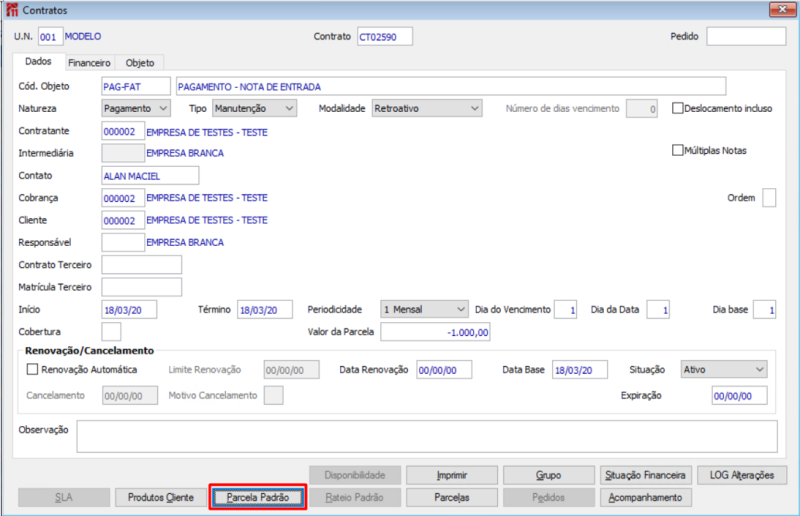This screenshot has width=800, height=516.
Task: Click the Expiração date field
Action: click(739, 396)
